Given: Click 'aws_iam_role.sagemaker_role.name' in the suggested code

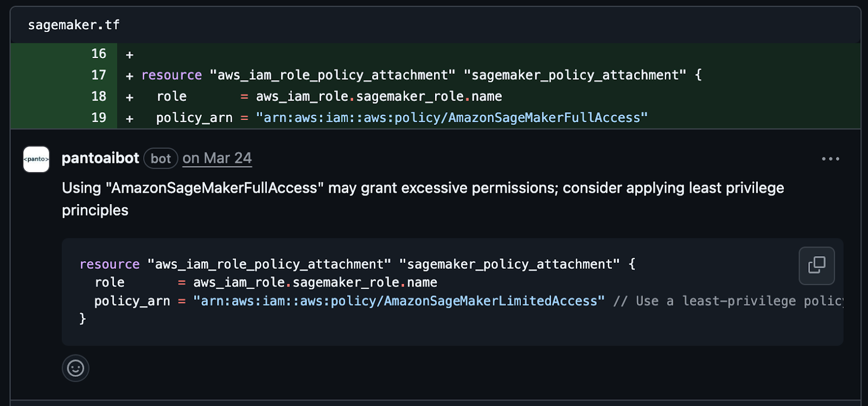Looking at the screenshot, I should coord(315,283).
